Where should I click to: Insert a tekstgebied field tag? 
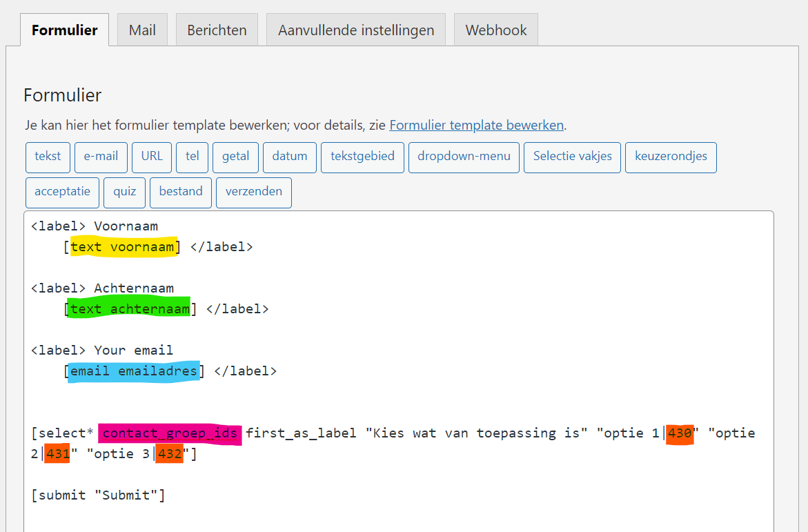pyautogui.click(x=363, y=157)
